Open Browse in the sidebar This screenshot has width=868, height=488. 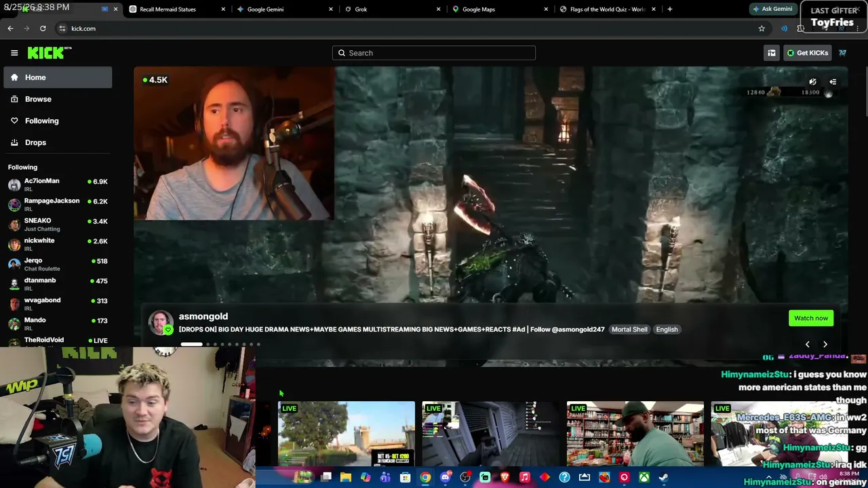58,99
